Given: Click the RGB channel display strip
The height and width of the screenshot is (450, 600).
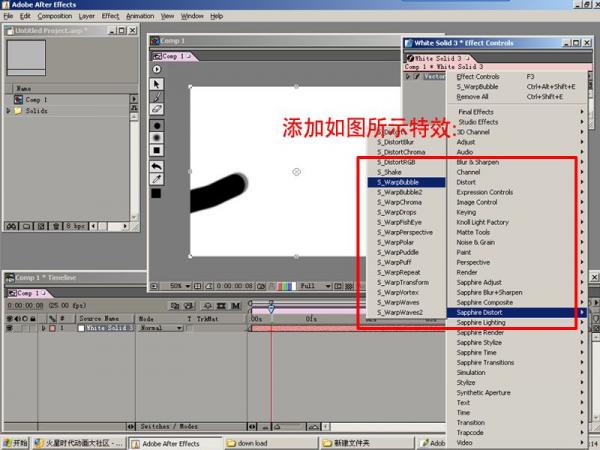Looking at the screenshot, I should coord(287,286).
